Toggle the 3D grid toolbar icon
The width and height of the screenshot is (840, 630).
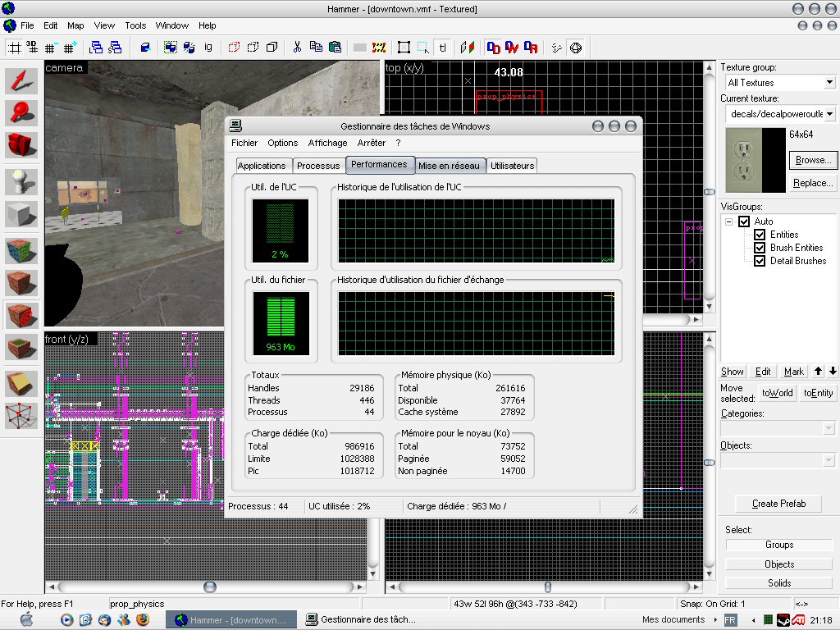click(x=32, y=48)
